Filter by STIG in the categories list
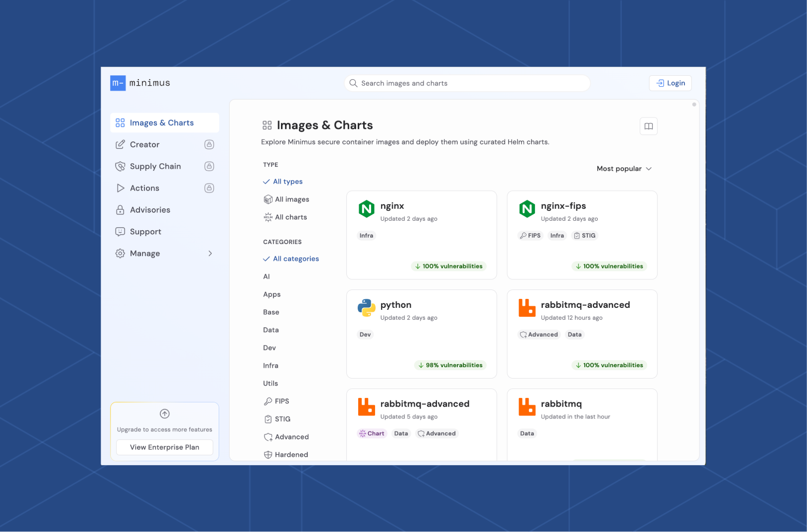 [277, 419]
